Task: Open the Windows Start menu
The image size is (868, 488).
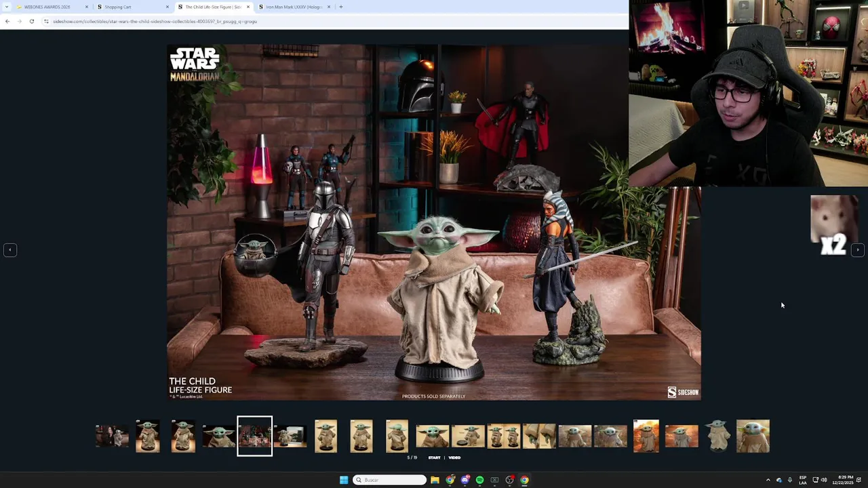Action: pyautogui.click(x=344, y=480)
